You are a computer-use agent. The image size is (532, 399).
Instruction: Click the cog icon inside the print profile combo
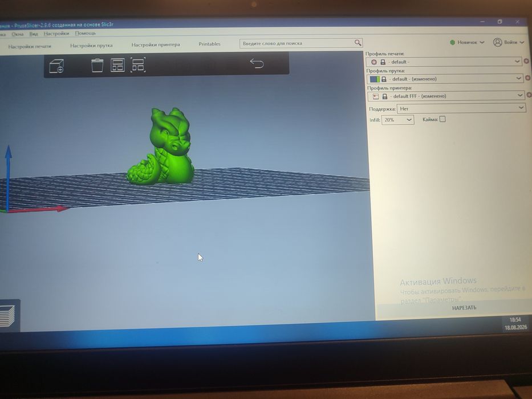click(x=374, y=62)
